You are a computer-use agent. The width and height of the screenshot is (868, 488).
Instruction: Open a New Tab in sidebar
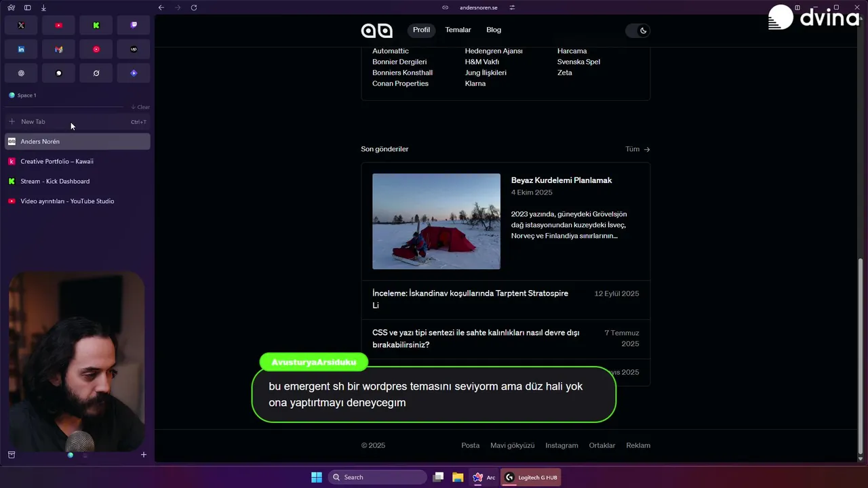tap(77, 122)
